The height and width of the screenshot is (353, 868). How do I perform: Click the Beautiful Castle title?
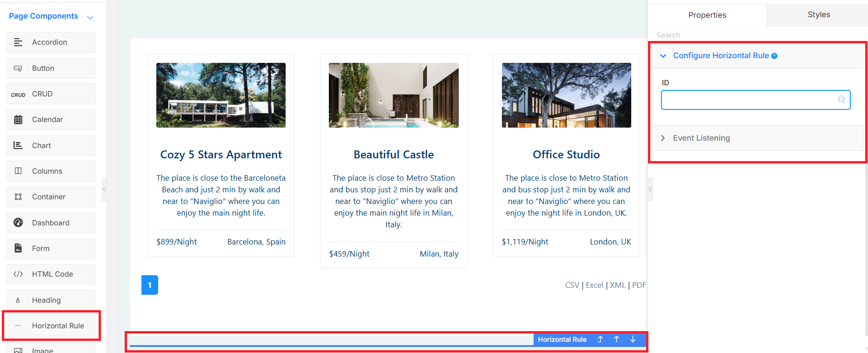click(x=394, y=155)
